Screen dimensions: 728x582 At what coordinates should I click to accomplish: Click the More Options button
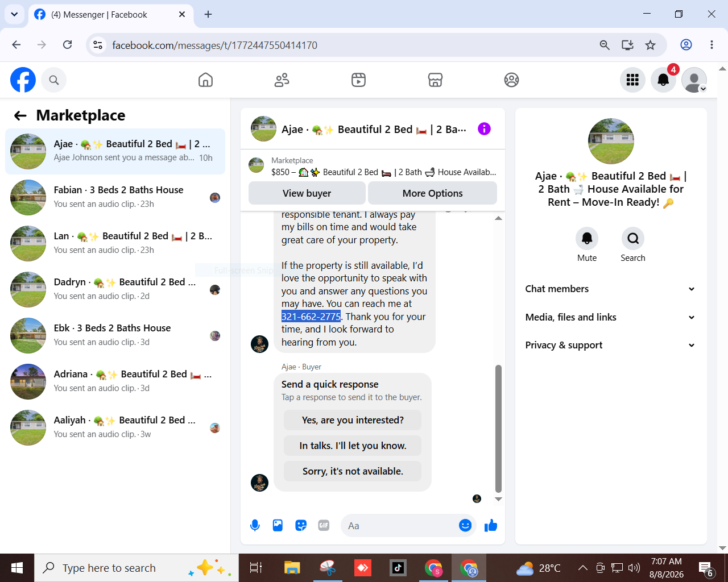click(x=433, y=193)
